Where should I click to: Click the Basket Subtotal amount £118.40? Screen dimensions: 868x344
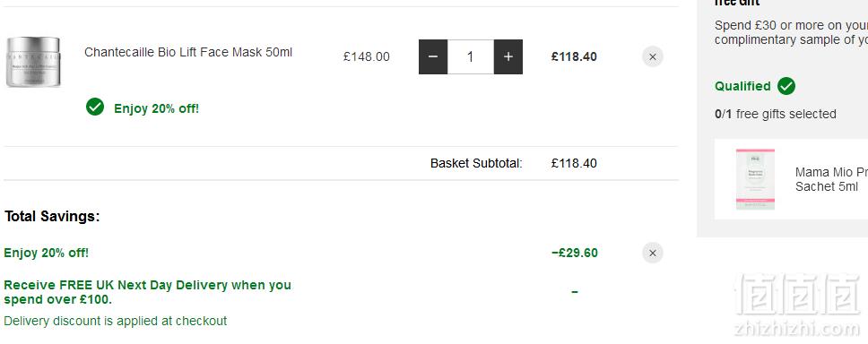click(x=574, y=163)
